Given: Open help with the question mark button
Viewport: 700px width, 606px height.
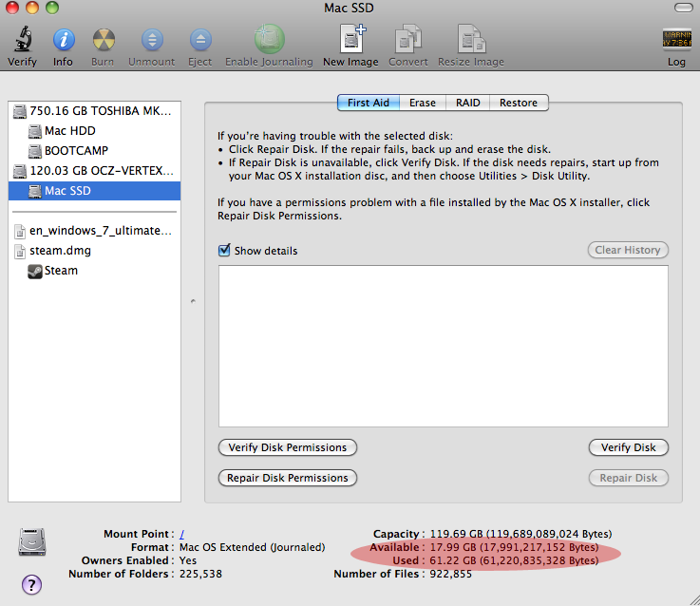Looking at the screenshot, I should [31, 584].
